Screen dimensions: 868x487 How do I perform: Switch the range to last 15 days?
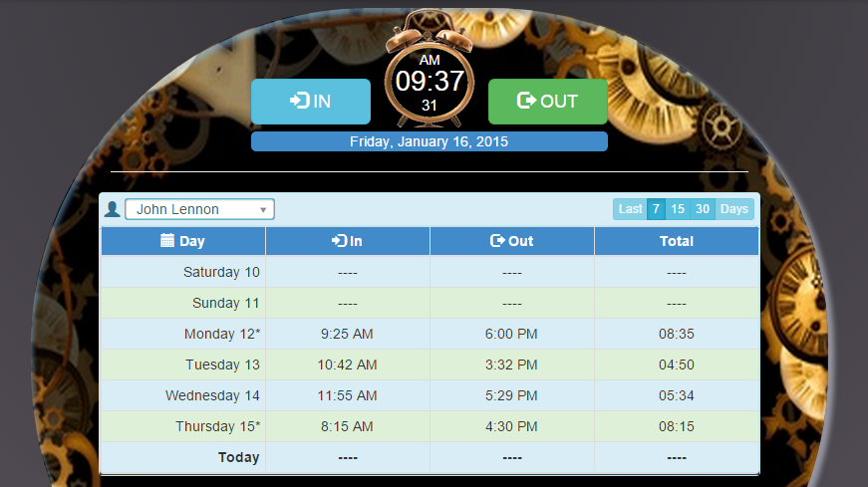coord(678,209)
